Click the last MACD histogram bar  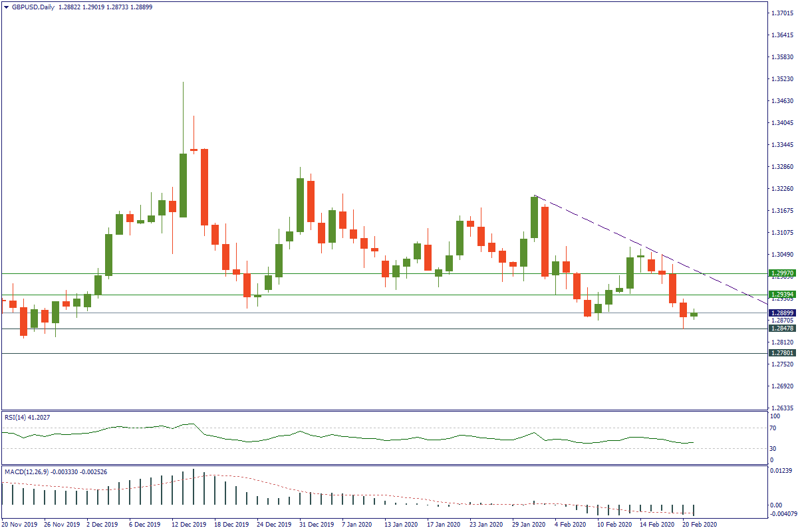click(x=694, y=510)
